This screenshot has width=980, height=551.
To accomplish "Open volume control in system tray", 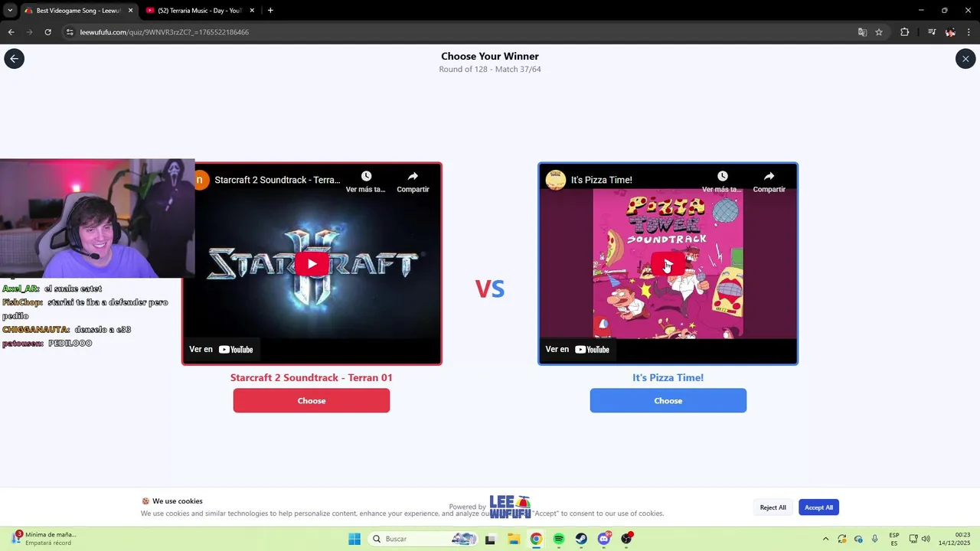I will 926,539.
